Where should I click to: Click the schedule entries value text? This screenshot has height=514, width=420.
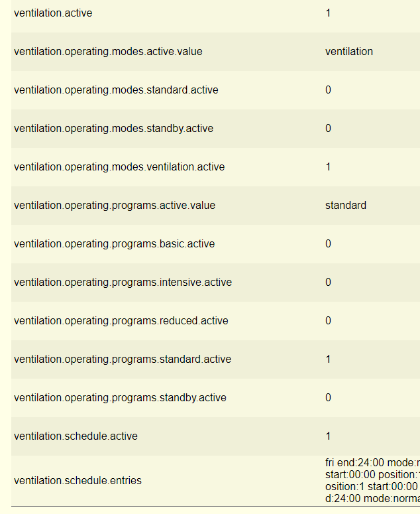[372, 480]
